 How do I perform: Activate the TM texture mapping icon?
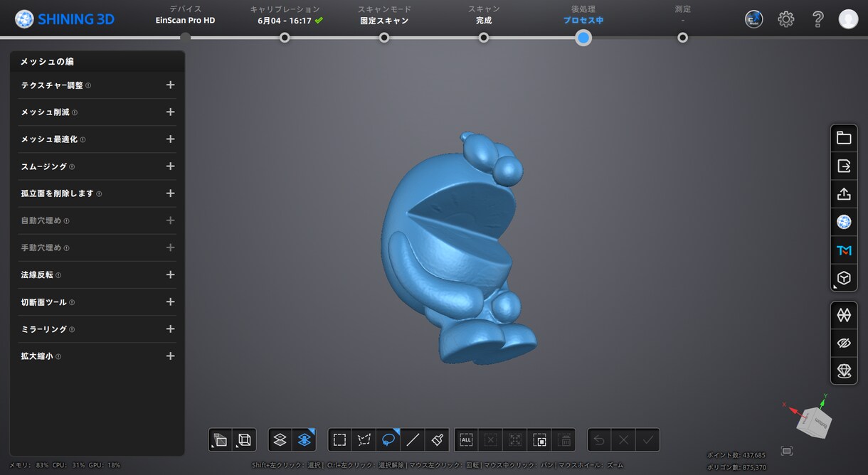click(844, 250)
